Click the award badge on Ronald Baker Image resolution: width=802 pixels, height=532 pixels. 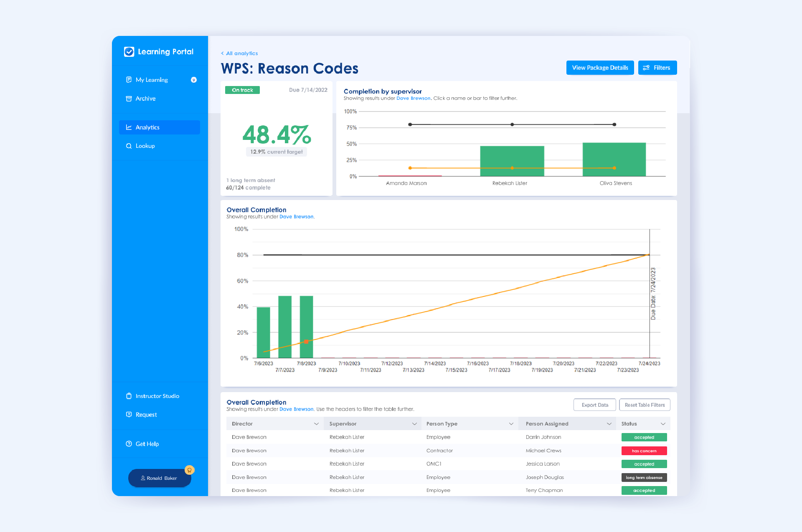point(190,470)
